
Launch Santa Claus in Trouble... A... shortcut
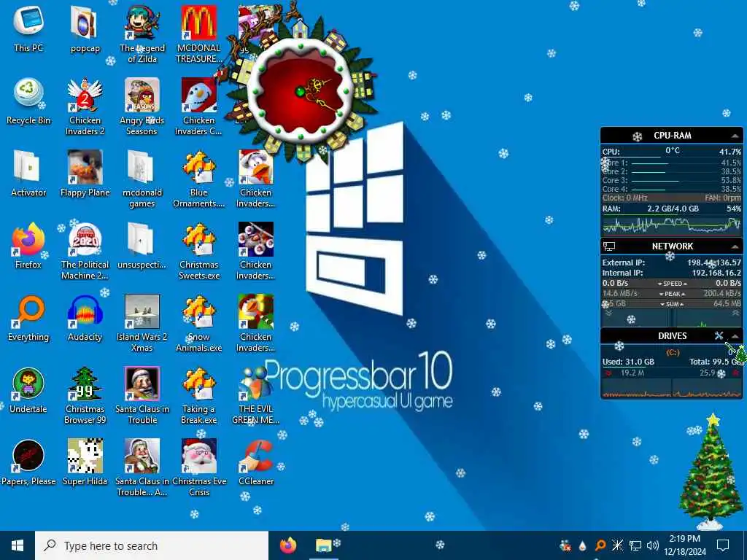click(142, 468)
